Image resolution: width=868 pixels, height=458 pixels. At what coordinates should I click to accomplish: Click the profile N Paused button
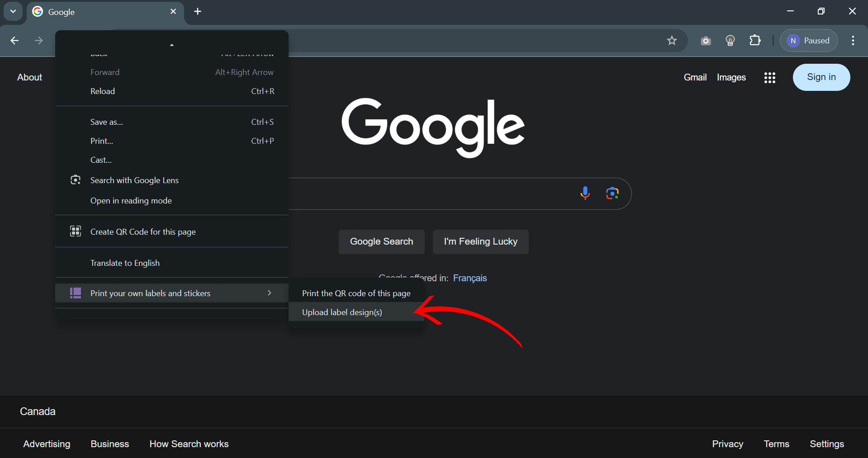809,41
